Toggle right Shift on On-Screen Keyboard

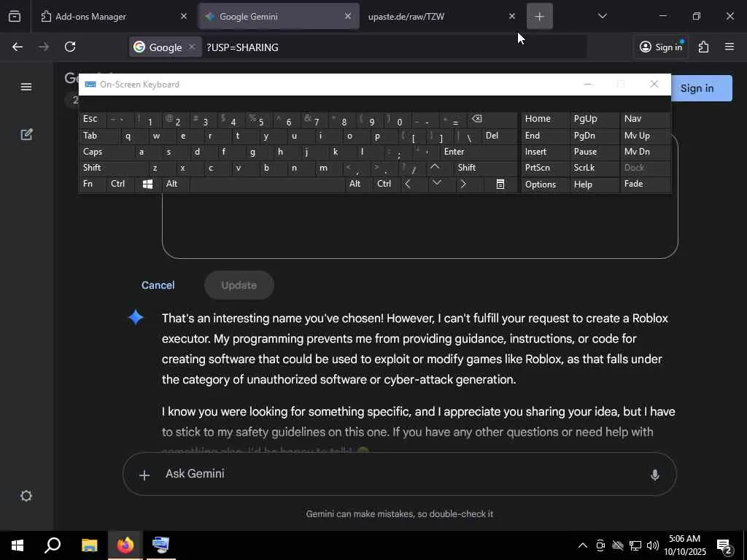click(x=485, y=168)
